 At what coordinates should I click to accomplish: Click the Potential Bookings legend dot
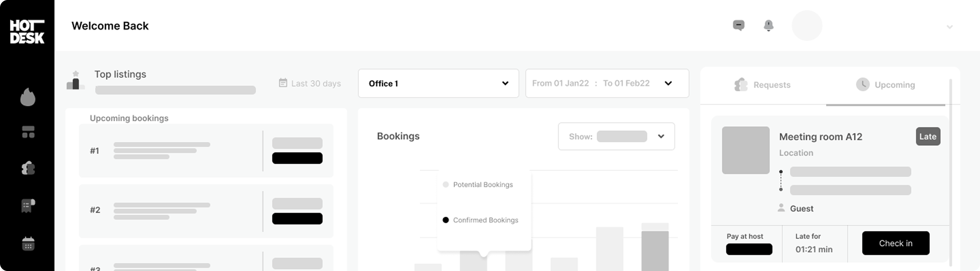coord(446,185)
